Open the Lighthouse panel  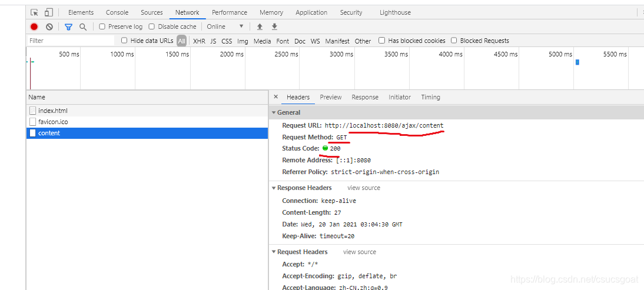pyautogui.click(x=395, y=12)
